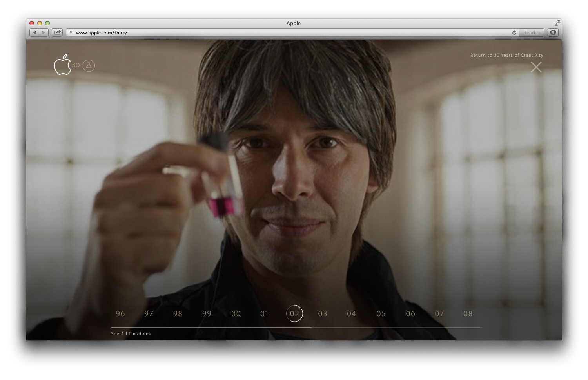Image resolution: width=588 pixels, height=380 pixels.
Task: Jump to year 07 on timeline
Action: pyautogui.click(x=439, y=314)
